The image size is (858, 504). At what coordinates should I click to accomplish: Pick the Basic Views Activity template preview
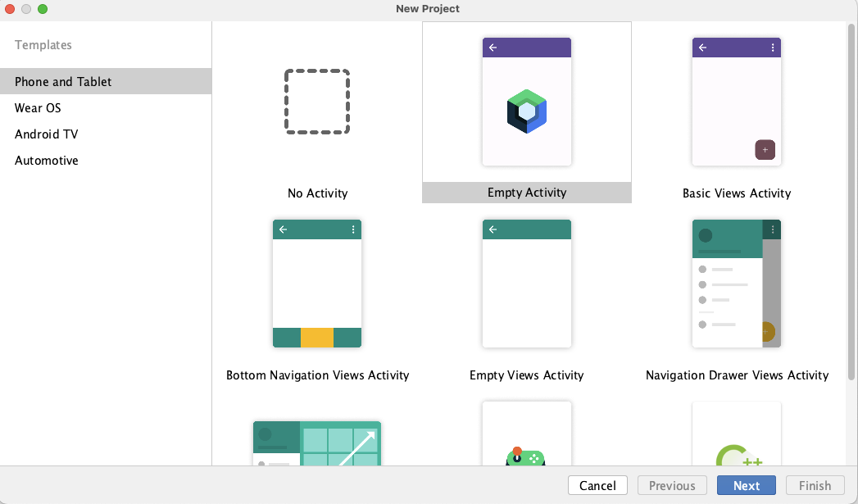tap(737, 102)
